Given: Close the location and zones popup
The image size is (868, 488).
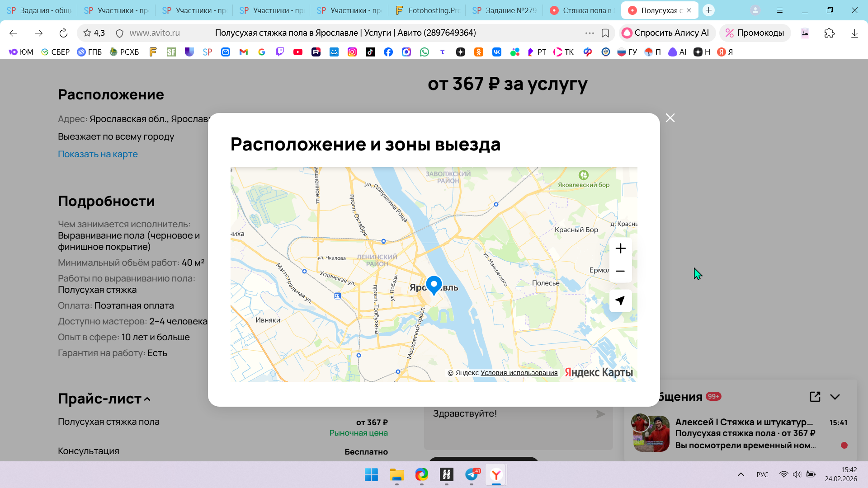Looking at the screenshot, I should [x=670, y=118].
